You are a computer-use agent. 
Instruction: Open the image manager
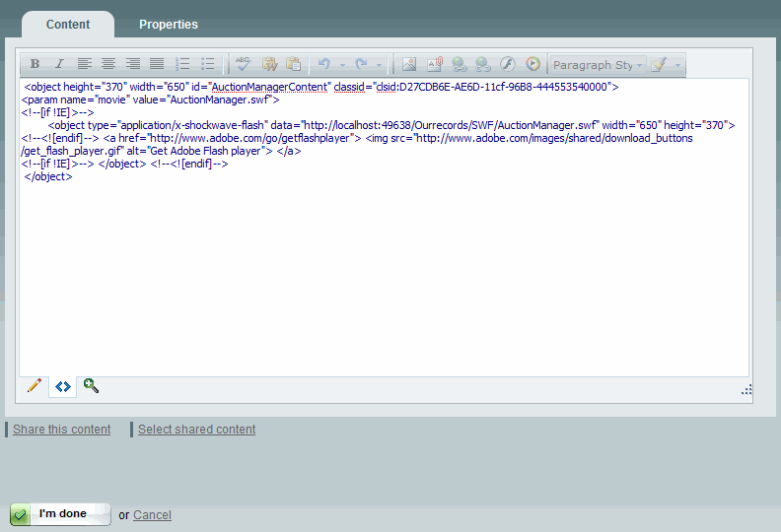409,64
